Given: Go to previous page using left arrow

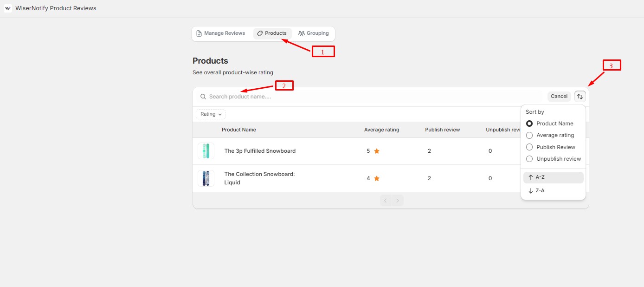Looking at the screenshot, I should (385, 201).
